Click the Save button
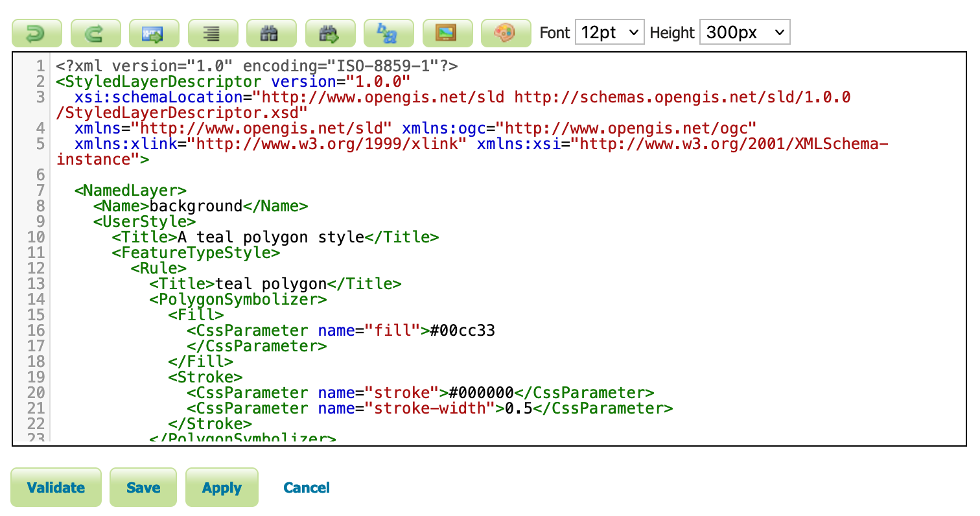This screenshot has height=516, width=980. click(143, 487)
